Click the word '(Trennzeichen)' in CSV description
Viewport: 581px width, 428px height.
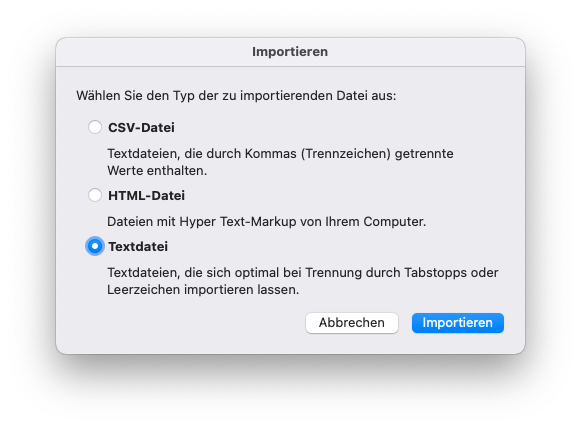[346, 153]
